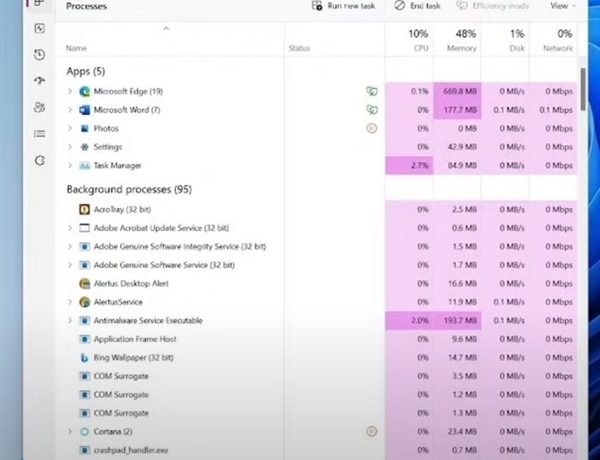600x460 pixels.
Task: Click Photos suspended status icon
Action: (371, 129)
